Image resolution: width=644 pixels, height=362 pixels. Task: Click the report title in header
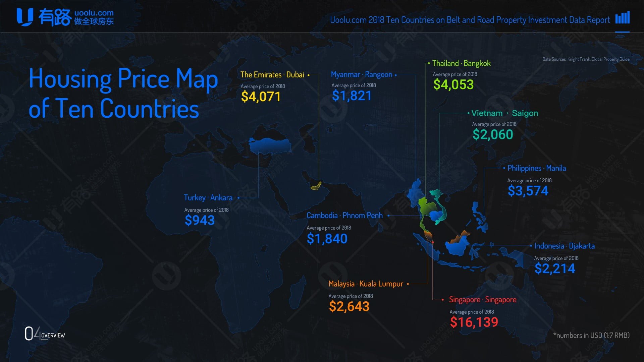pos(470,20)
